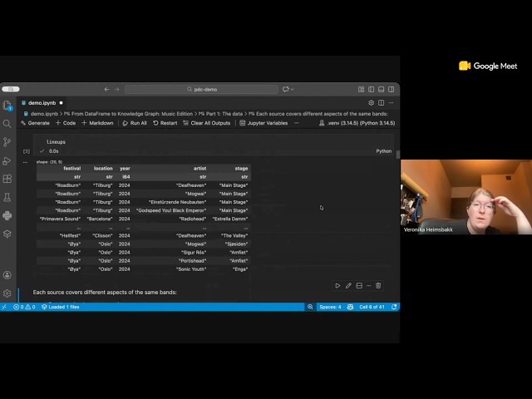Image resolution: width=532 pixels, height=399 pixels.
Task: Open Copilot status icon in status bar
Action: (x=350, y=307)
